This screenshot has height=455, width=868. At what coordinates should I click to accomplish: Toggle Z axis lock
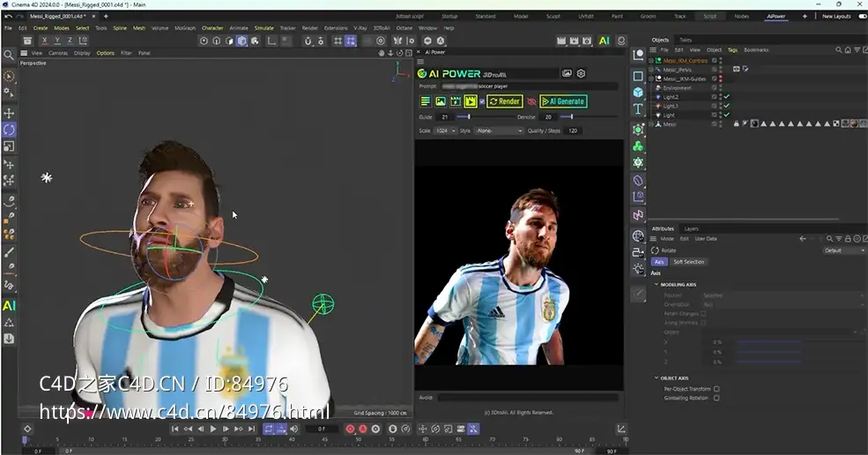point(70,41)
